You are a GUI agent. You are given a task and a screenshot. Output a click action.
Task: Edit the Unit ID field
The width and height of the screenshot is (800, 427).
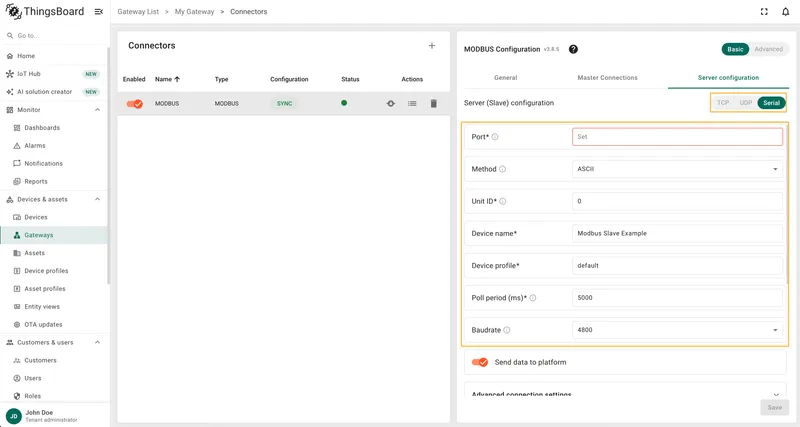678,201
